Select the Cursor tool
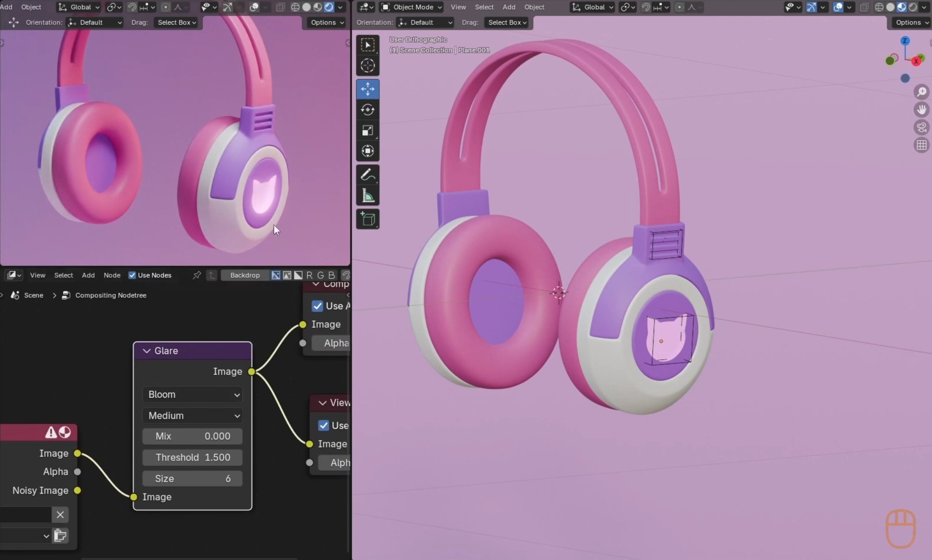Viewport: 932px width, 560px height. pos(367,65)
